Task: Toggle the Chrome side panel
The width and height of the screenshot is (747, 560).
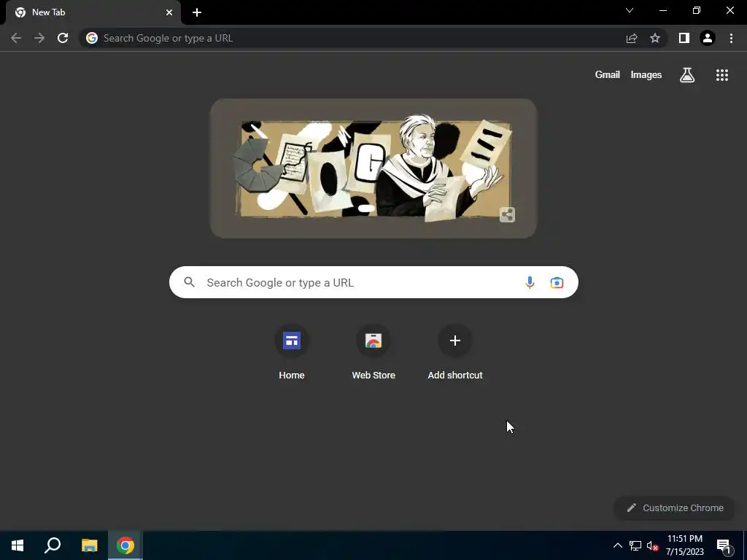Action: pos(684,38)
